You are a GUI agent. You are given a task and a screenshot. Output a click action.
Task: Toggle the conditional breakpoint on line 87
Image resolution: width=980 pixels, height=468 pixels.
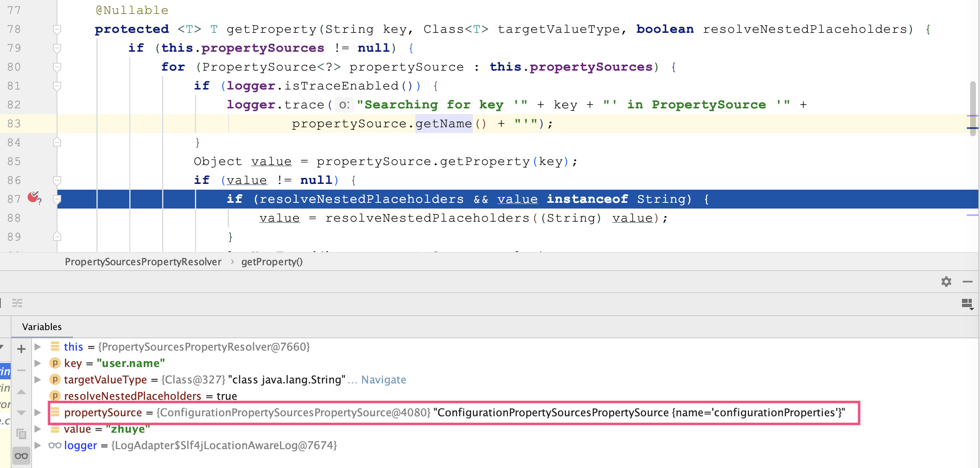34,198
